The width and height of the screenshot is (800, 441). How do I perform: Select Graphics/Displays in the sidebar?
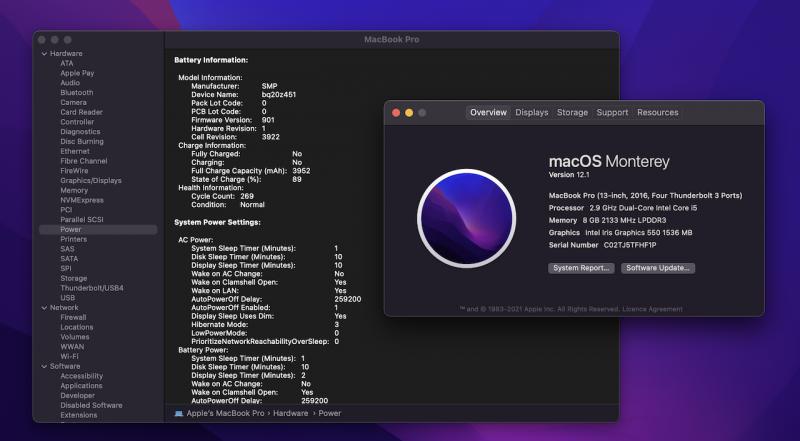click(x=91, y=180)
